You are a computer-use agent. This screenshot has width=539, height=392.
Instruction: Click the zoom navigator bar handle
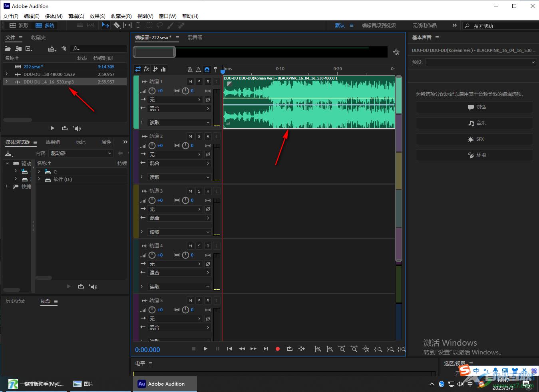pos(154,52)
